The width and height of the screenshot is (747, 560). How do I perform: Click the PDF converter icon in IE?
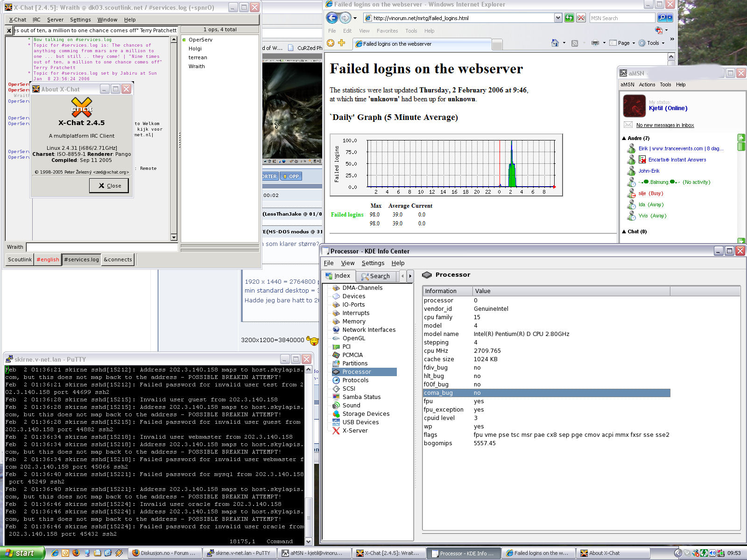click(x=659, y=30)
